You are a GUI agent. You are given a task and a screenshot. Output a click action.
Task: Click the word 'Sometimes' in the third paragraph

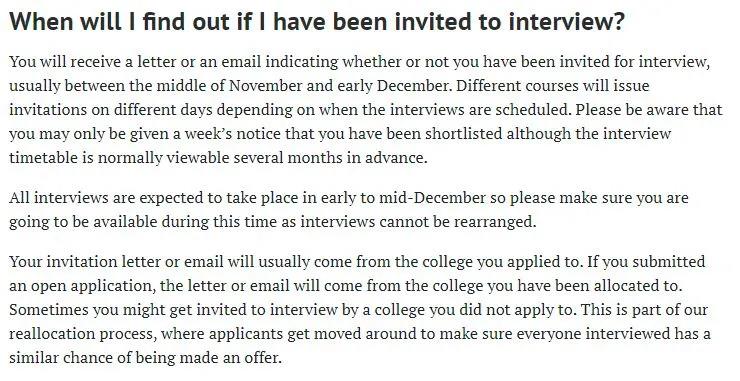(49, 310)
